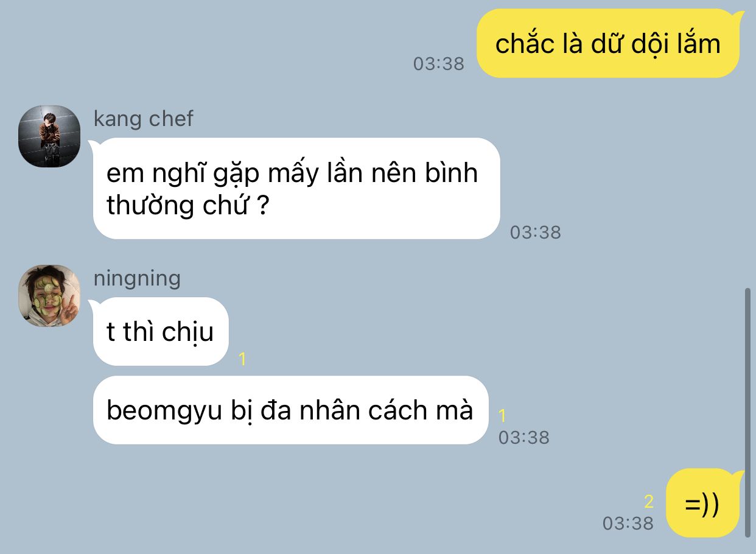Click the 03:38 timestamp below beomgyu message
Viewport: 756px width, 554px height.
(x=524, y=437)
